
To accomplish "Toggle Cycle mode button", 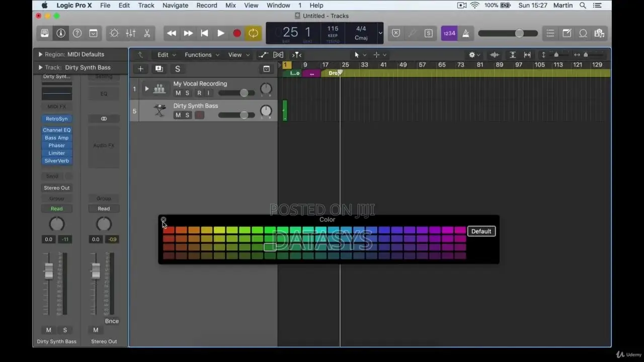I will (253, 33).
